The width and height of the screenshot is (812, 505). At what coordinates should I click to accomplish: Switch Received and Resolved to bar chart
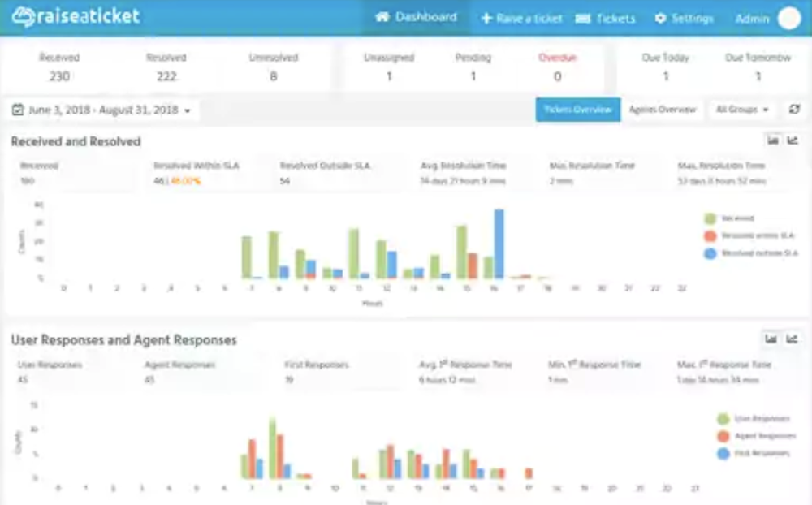[x=773, y=140]
